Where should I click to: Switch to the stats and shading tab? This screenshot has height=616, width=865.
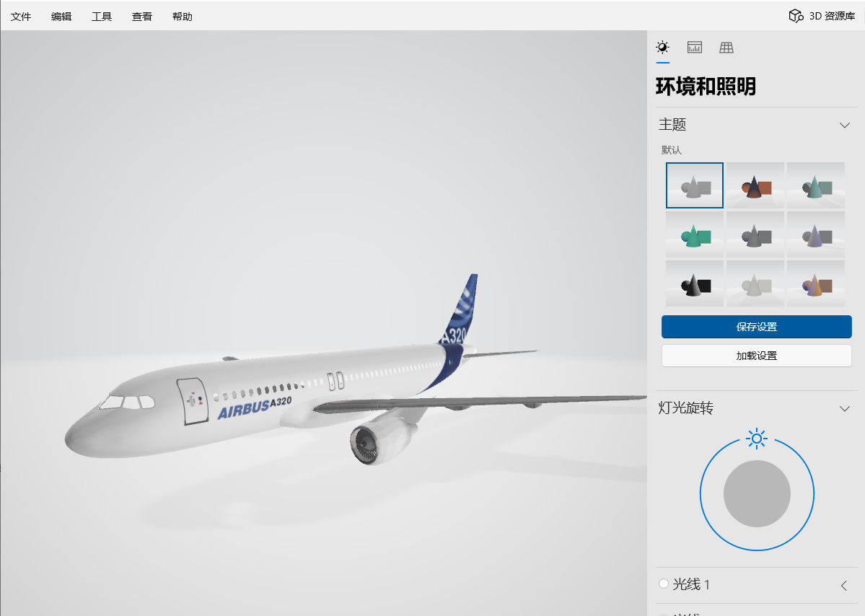(x=695, y=48)
